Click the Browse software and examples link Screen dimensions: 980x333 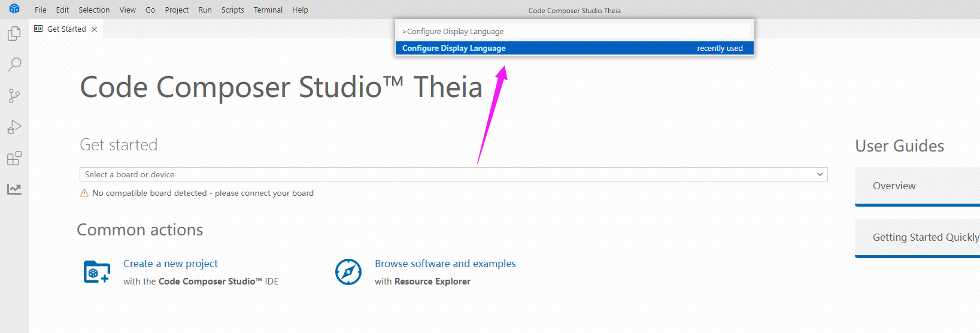point(445,264)
